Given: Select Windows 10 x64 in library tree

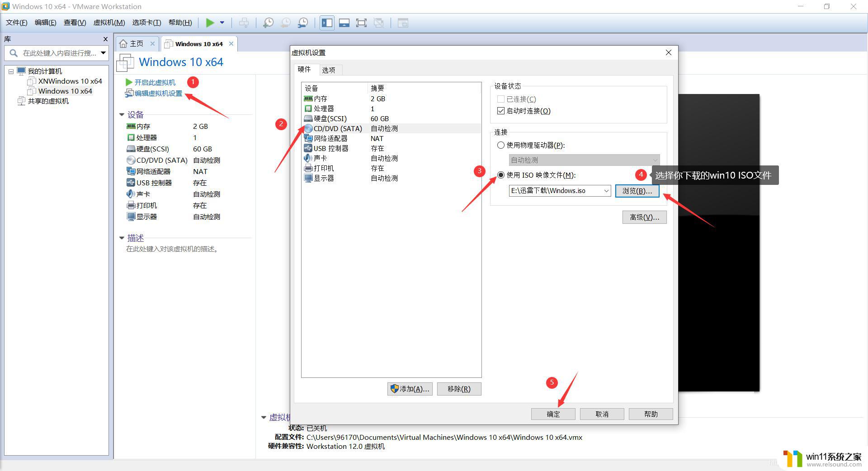Looking at the screenshot, I should [x=65, y=91].
